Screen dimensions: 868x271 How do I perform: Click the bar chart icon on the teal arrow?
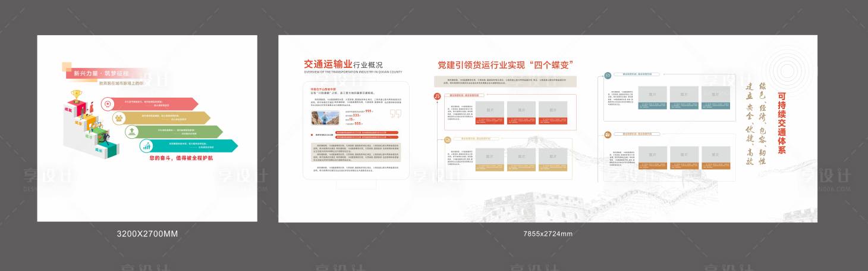[146, 146]
